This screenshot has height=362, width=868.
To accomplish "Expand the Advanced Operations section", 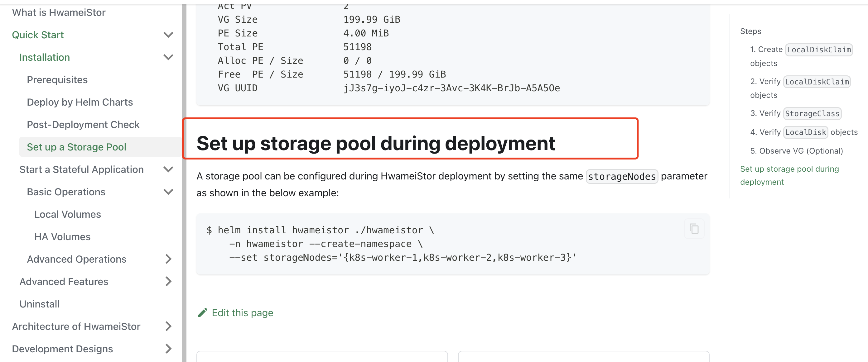I will point(168,259).
